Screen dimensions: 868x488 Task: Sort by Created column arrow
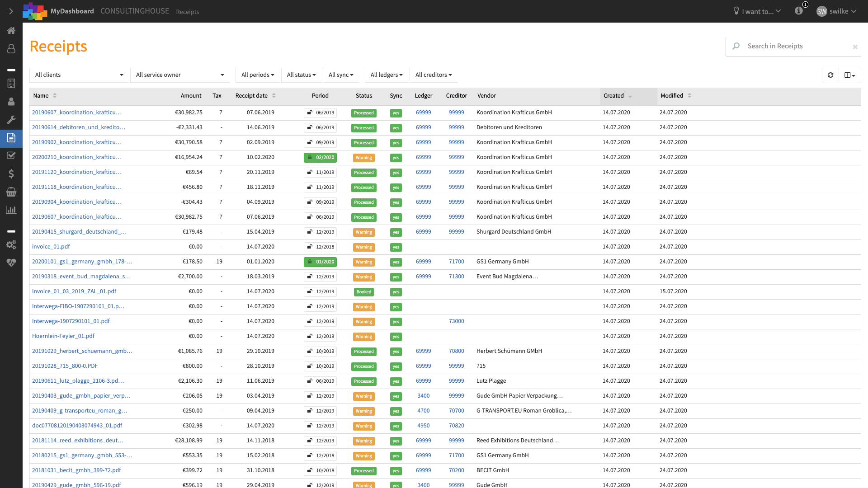pyautogui.click(x=630, y=96)
